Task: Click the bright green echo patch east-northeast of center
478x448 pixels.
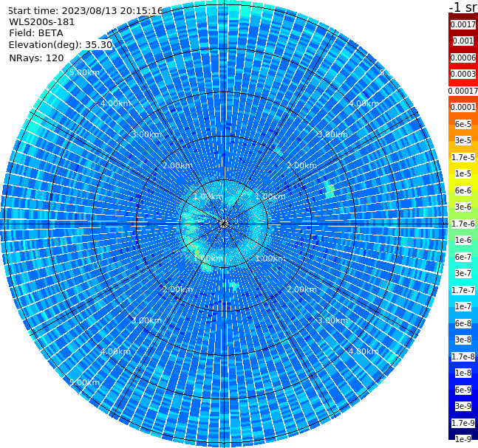Action: [330, 190]
